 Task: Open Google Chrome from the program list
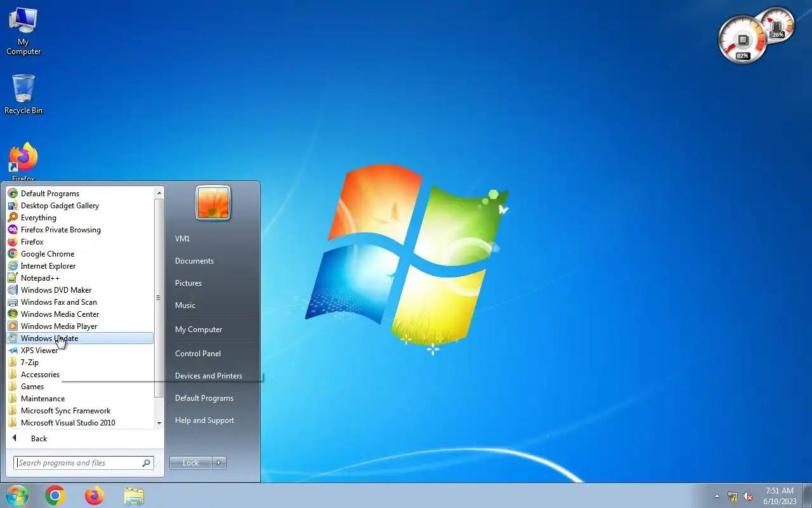tap(79, 254)
